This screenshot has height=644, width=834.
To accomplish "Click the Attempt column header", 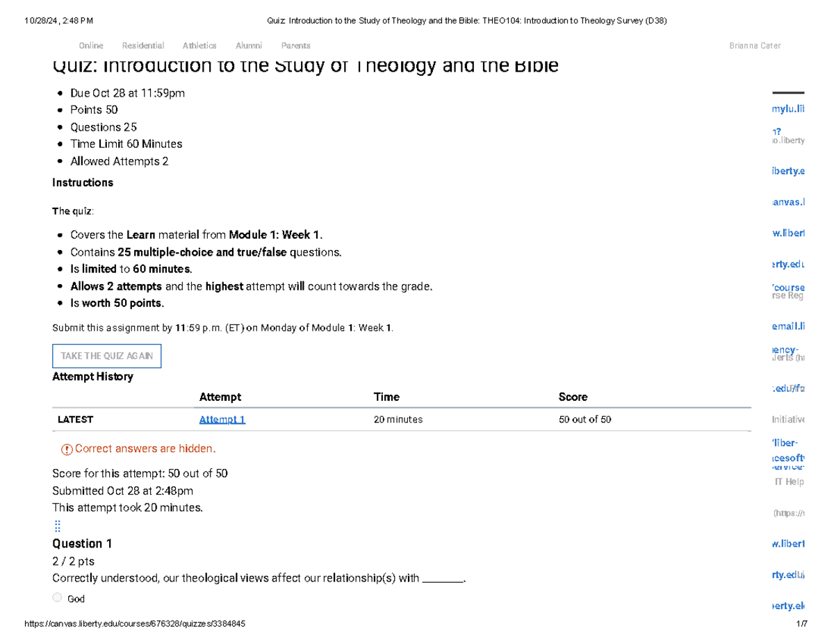I will pos(220,397).
